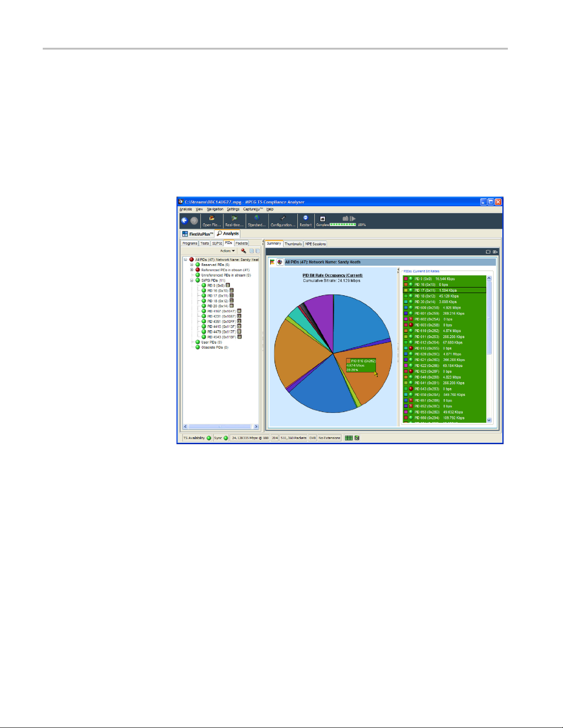Expand Referenced PIDs in stream node

tap(192, 270)
